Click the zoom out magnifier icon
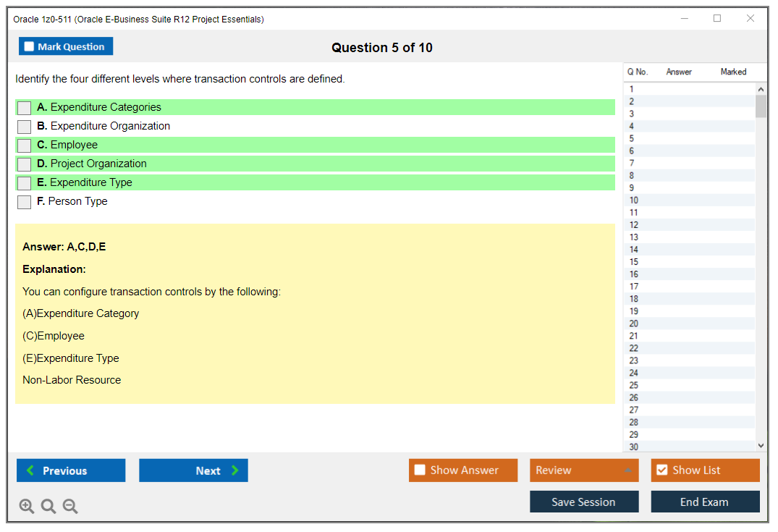 [x=70, y=506]
